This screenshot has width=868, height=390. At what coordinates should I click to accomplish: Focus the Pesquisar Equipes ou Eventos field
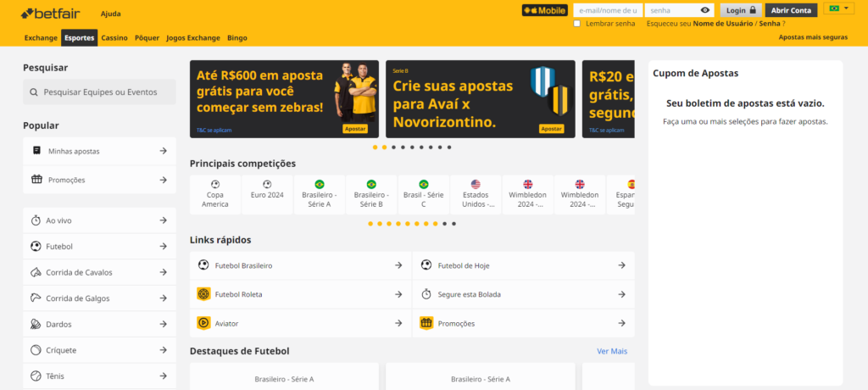coord(100,92)
